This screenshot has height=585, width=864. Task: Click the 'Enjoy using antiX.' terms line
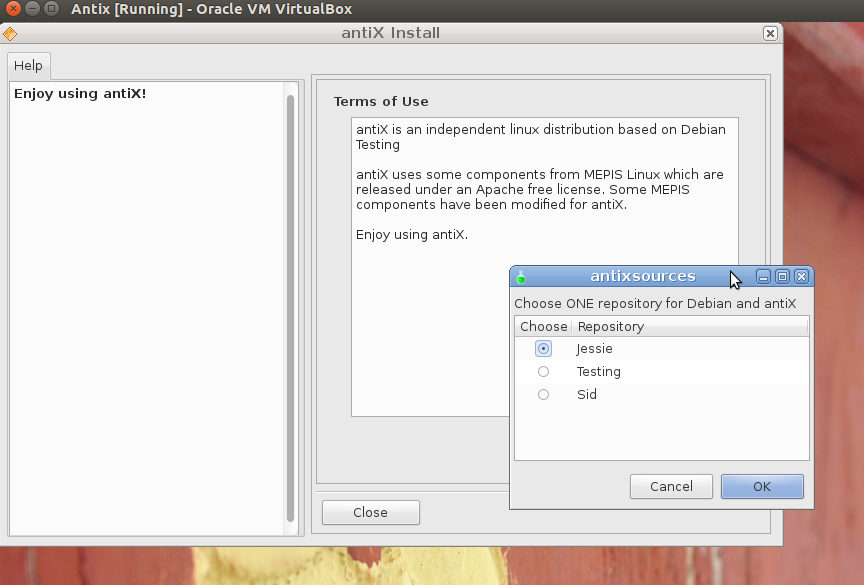pyautogui.click(x=412, y=235)
